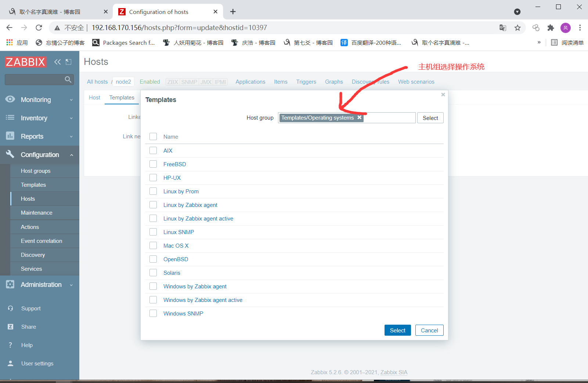The width and height of the screenshot is (588, 383).
Task: Open Maintenance in Configuration menu
Action: pyautogui.click(x=37, y=213)
